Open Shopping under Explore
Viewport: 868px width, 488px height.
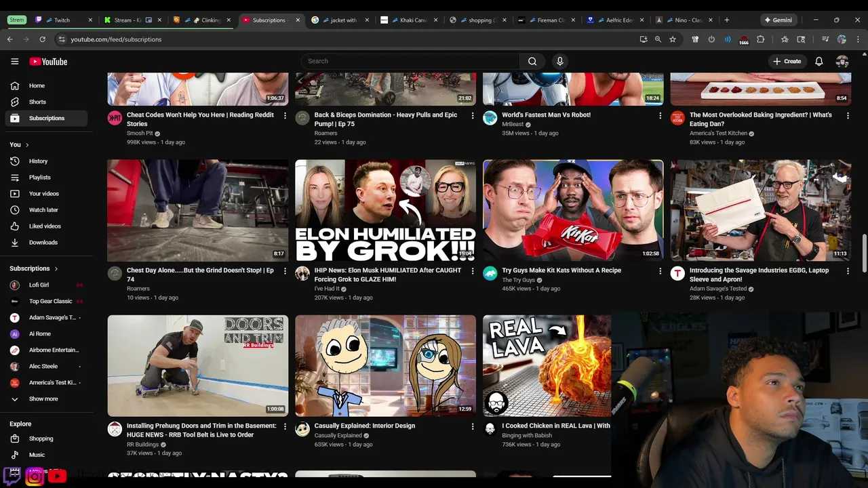(x=46, y=439)
